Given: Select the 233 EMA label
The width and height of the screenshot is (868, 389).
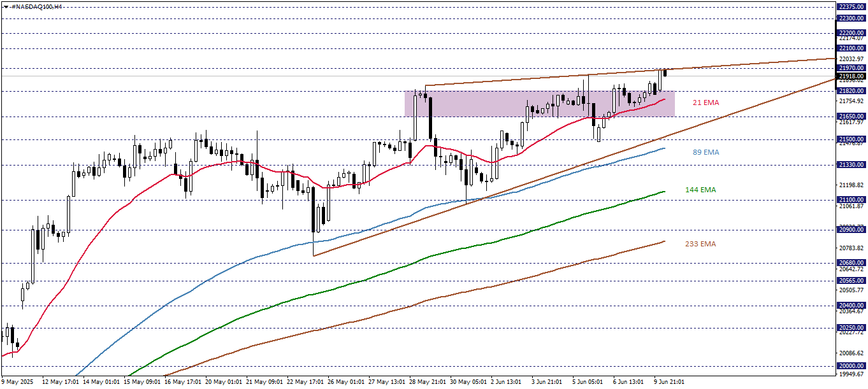Looking at the screenshot, I should [x=699, y=244].
